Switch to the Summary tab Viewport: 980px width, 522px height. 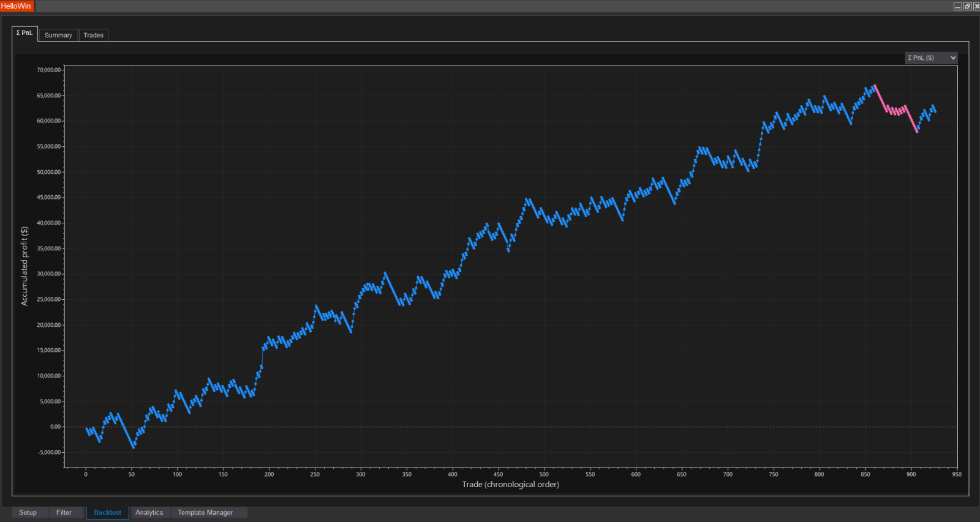(58, 35)
